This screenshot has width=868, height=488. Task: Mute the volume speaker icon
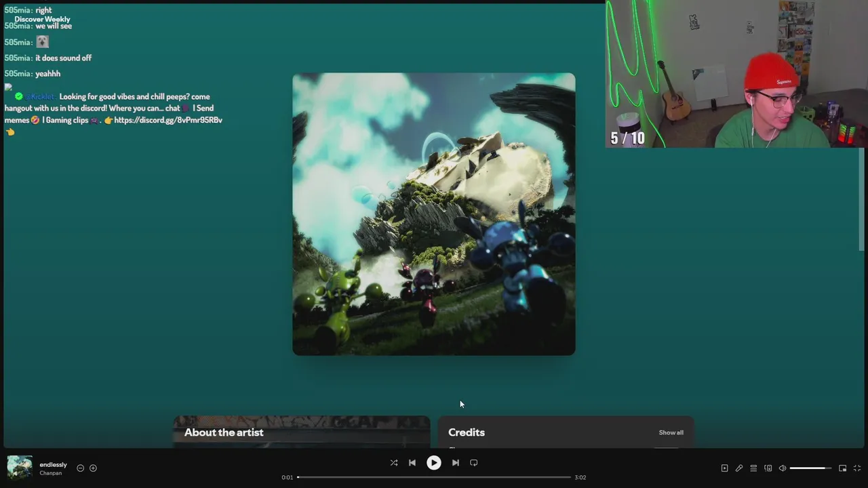pos(783,468)
